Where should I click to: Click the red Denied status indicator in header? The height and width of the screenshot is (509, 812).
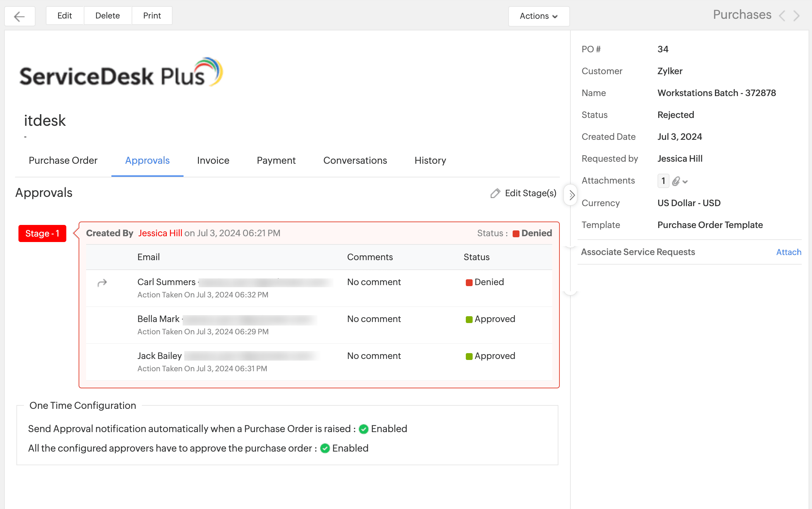[x=516, y=233]
